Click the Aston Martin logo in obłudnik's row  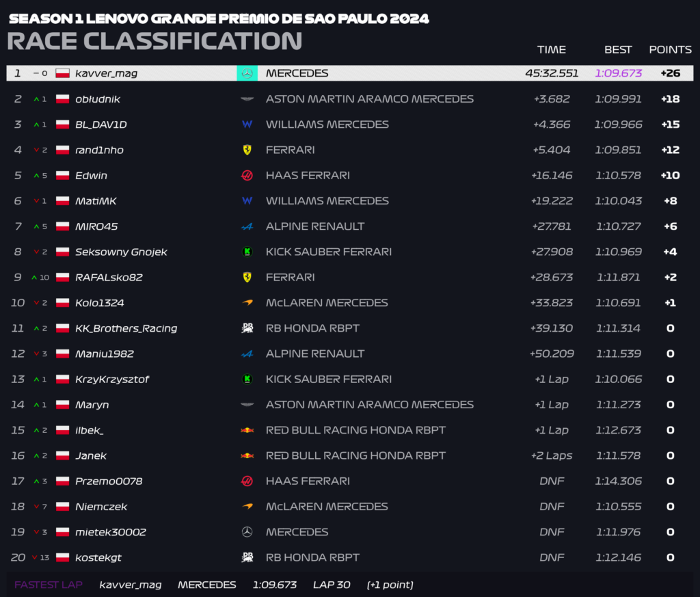[247, 98]
